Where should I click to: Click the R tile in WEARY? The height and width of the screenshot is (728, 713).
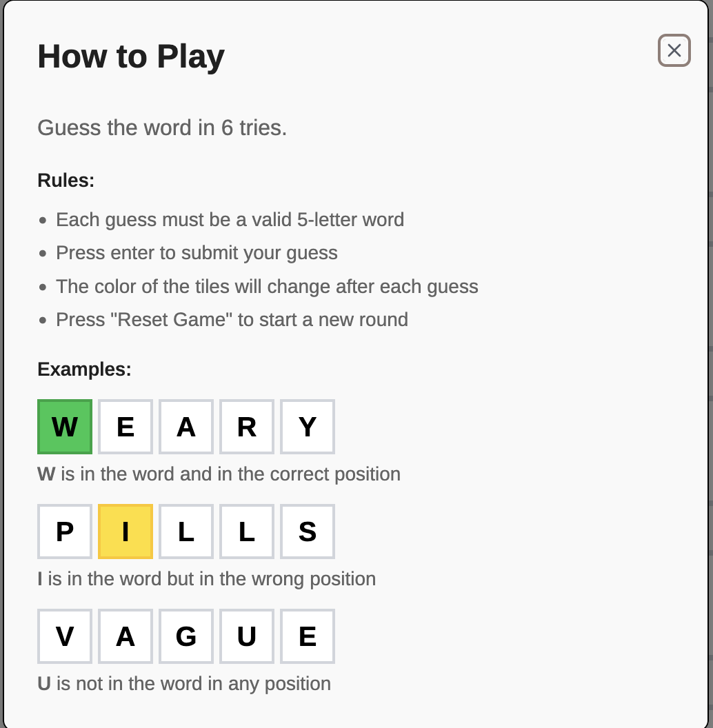tap(247, 427)
